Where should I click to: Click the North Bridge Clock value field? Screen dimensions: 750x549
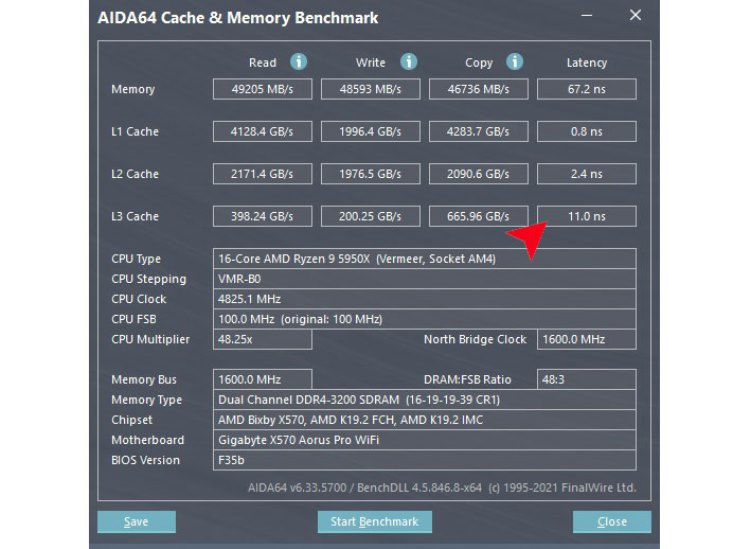(586, 339)
